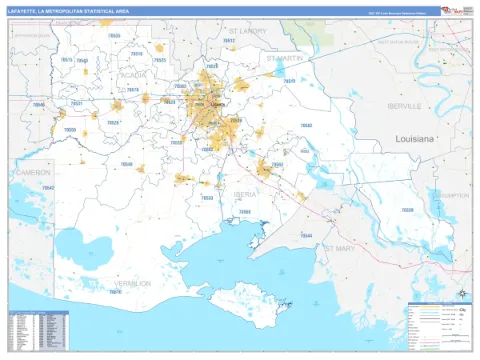The height and width of the screenshot is (360, 480).
Task: Click the Louisiana state label
Action: click(x=415, y=139)
